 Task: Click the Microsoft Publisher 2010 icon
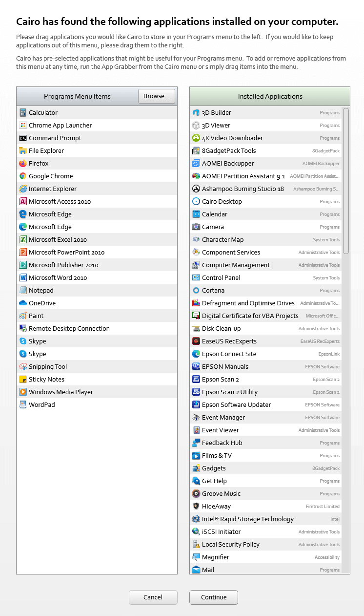[22, 265]
